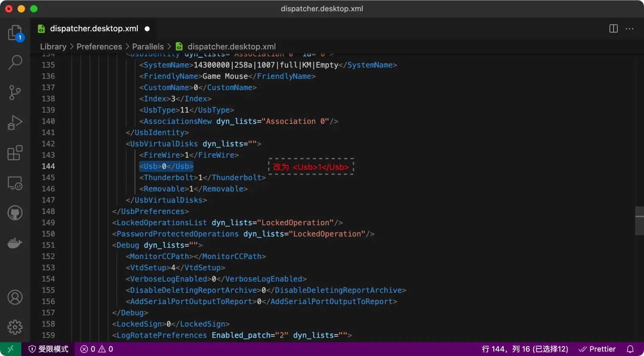Open the Source Control view
This screenshot has width=644, height=356.
(x=15, y=93)
